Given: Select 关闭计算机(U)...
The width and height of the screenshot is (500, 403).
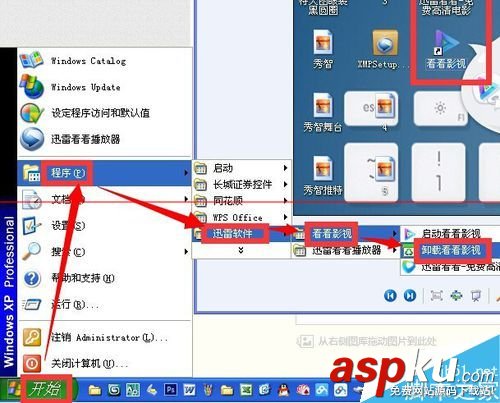Looking at the screenshot, I should [x=105, y=363].
